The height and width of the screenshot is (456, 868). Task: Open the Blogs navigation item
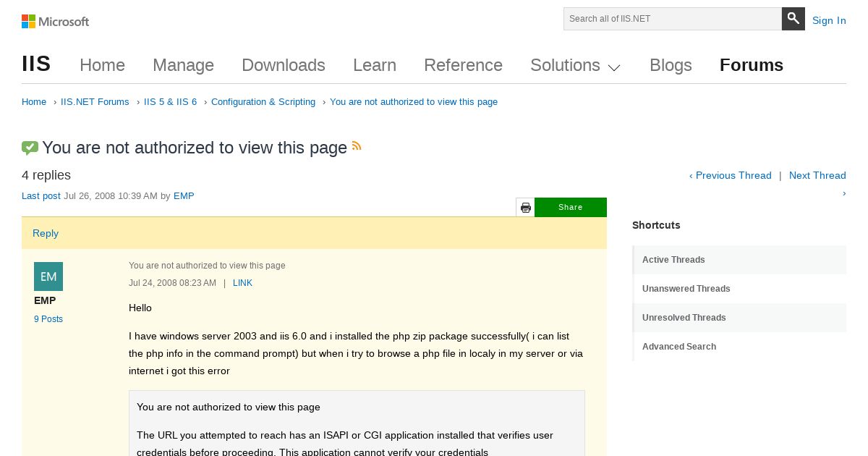point(671,65)
